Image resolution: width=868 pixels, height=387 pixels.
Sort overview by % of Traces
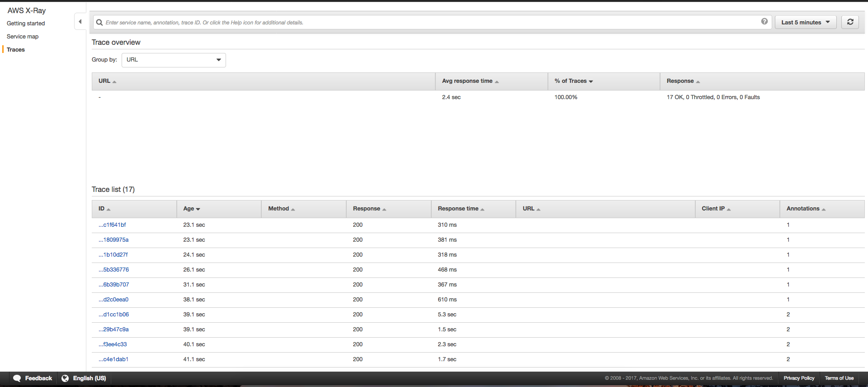point(573,81)
